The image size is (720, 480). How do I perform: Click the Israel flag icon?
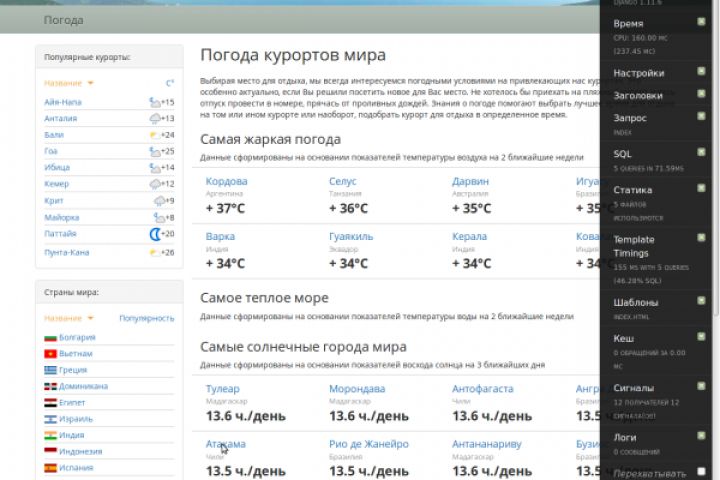[x=51, y=419]
